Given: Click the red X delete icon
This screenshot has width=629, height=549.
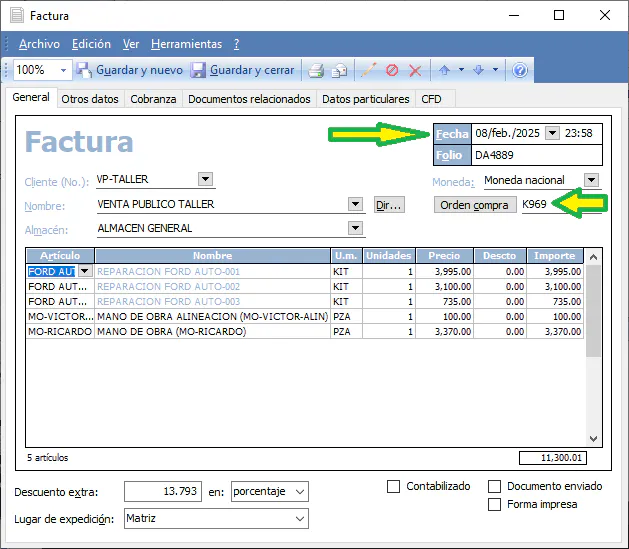Looking at the screenshot, I should pos(415,70).
